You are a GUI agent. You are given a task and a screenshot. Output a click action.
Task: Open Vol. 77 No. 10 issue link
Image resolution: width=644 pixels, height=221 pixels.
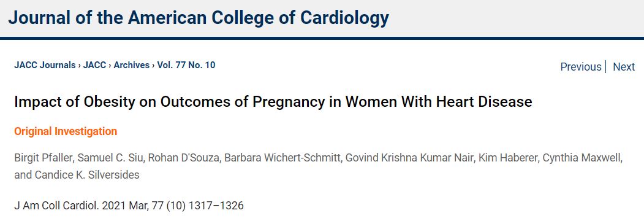pyautogui.click(x=186, y=65)
